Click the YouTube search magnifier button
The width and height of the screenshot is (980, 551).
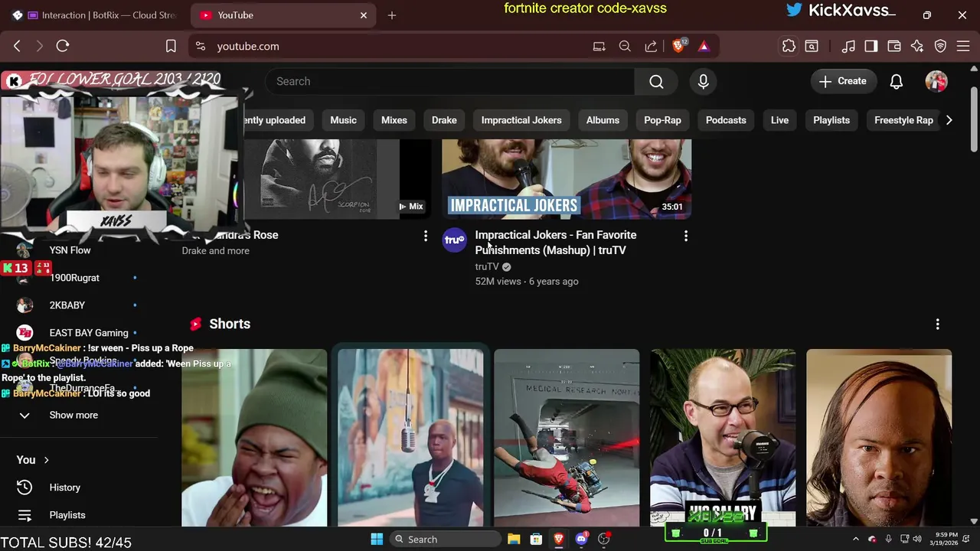pos(656,81)
